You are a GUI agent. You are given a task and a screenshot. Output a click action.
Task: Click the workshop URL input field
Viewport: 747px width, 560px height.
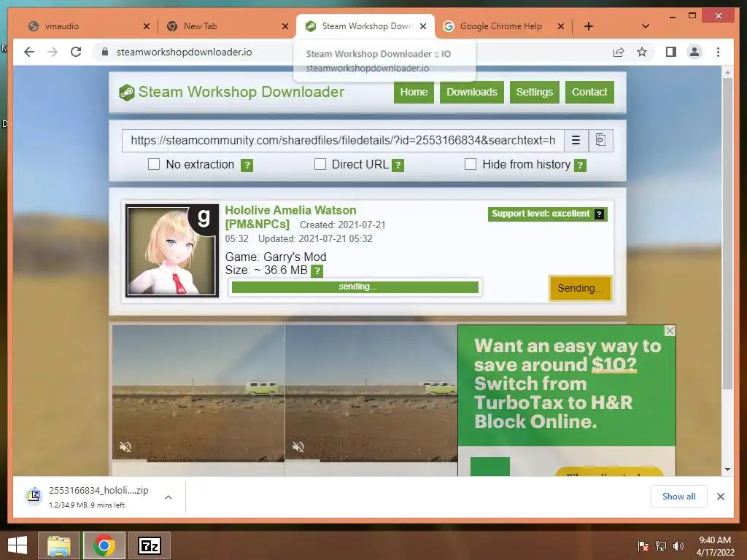pos(343,141)
